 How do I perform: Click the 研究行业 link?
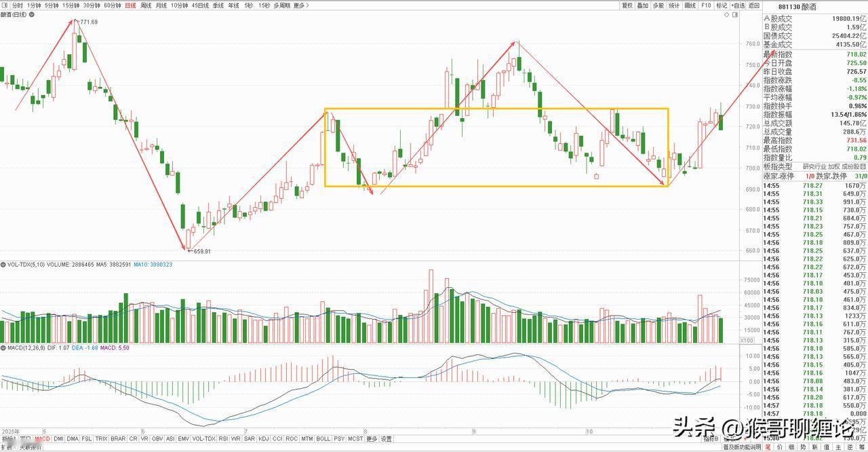(814, 166)
